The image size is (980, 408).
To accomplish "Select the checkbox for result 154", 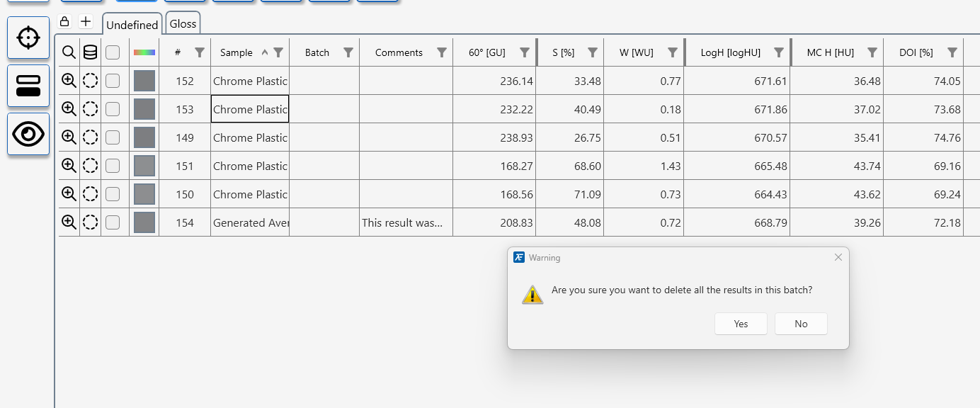I will pyautogui.click(x=113, y=222).
